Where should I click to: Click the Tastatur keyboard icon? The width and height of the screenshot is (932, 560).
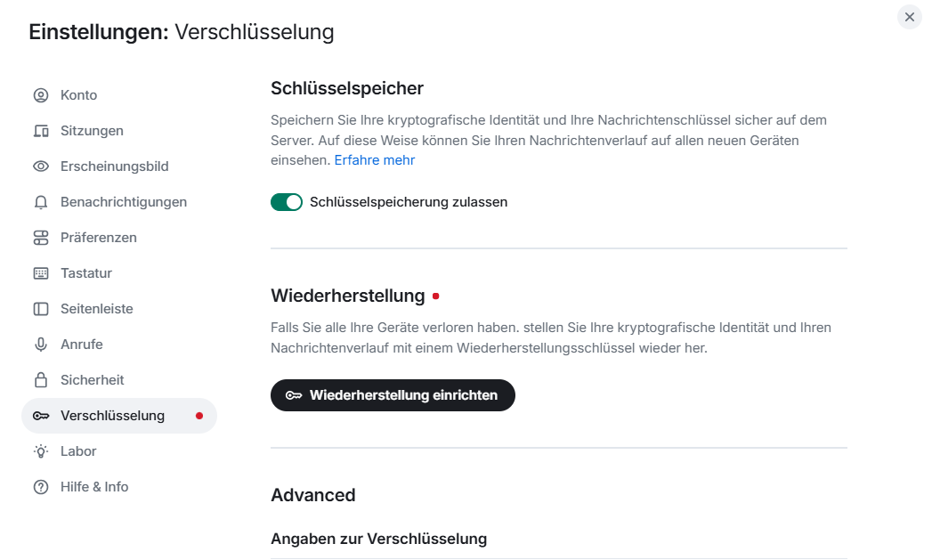pos(40,272)
